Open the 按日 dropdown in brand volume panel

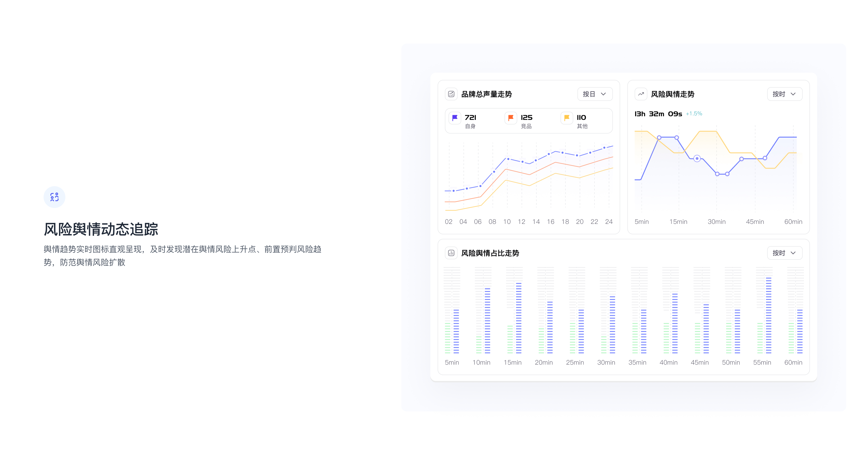(x=595, y=94)
